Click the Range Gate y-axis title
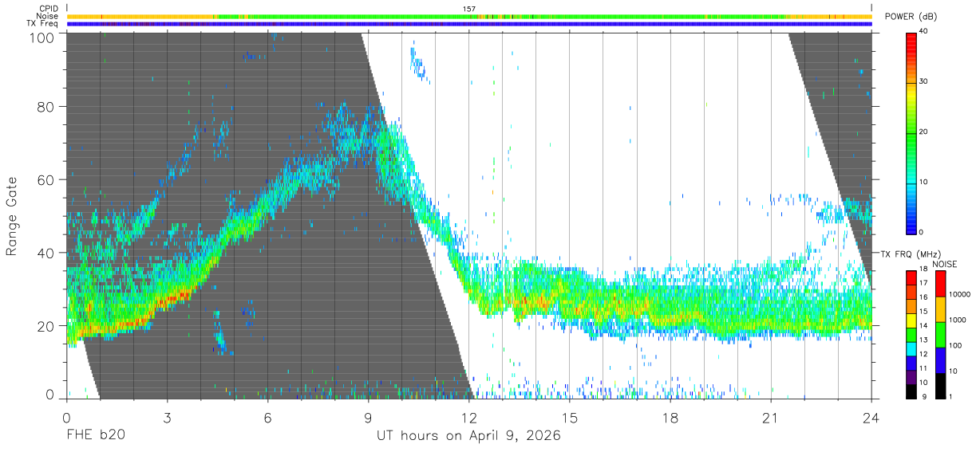The height and width of the screenshot is (452, 980). point(12,217)
